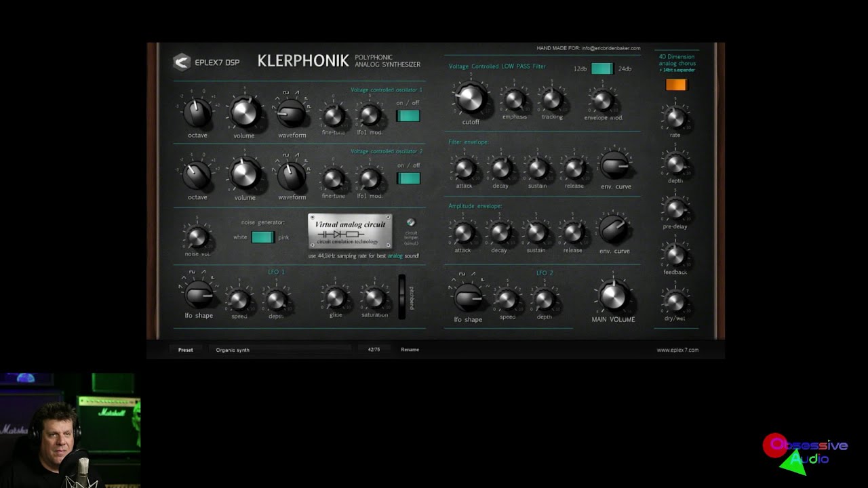Click oscillator 2 fine-tune knob

pyautogui.click(x=333, y=178)
